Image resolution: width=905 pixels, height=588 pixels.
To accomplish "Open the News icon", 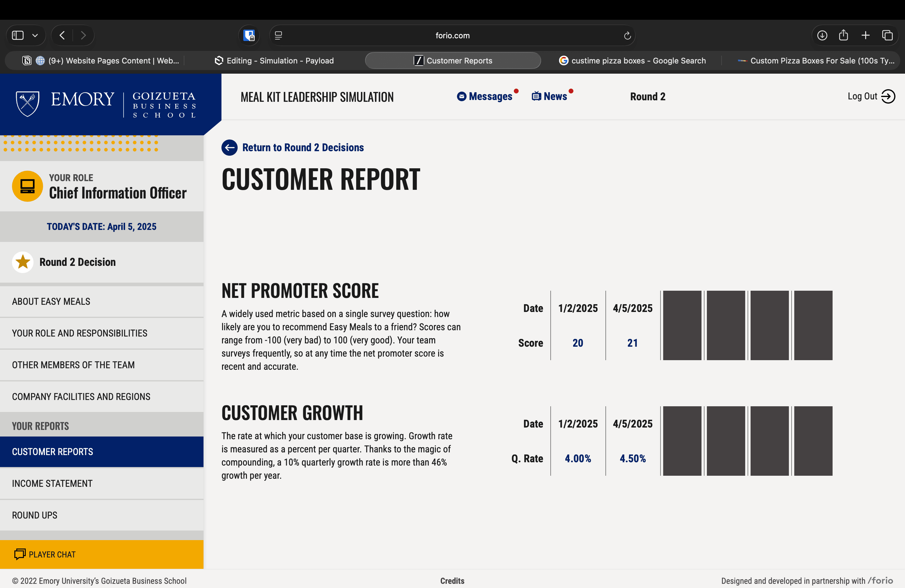I will [x=536, y=96].
